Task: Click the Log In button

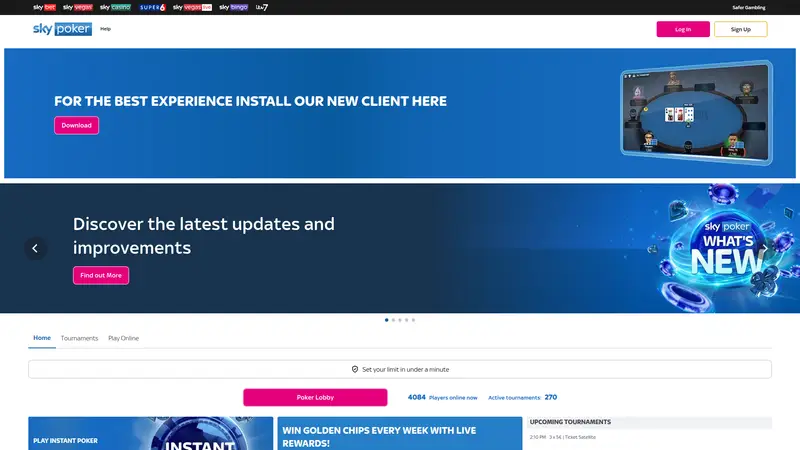Action: coord(683,29)
